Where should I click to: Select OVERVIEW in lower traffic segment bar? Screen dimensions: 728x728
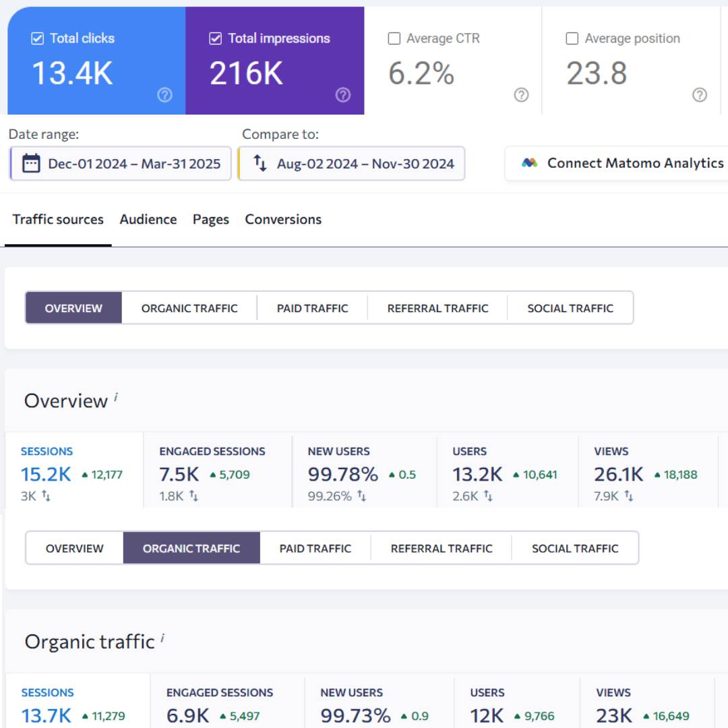(x=75, y=548)
